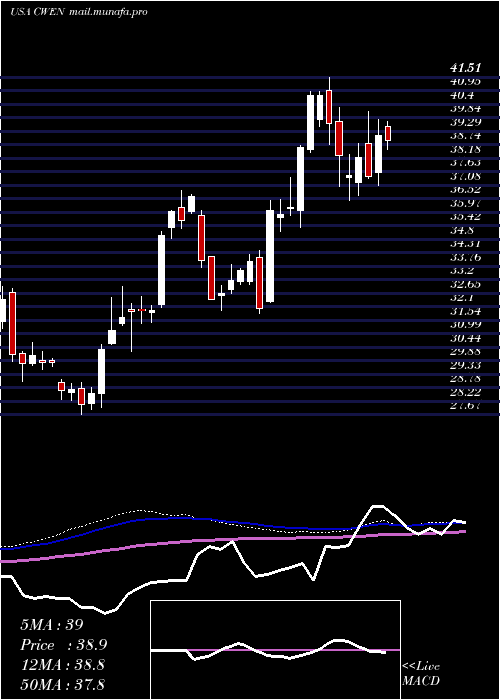Click the 33.76 price axis label
This screenshot has height=700, width=500.
coord(466,257)
